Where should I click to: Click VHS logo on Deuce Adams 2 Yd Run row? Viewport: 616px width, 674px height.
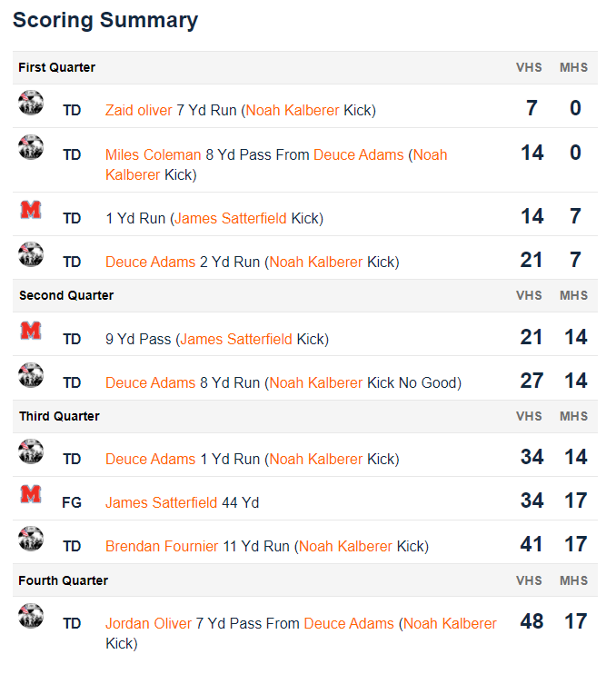[x=31, y=254]
